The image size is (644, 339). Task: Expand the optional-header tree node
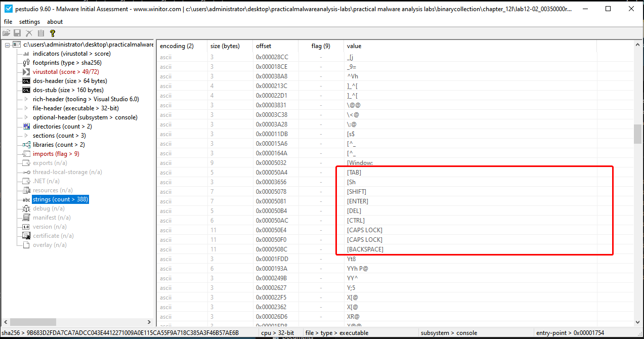click(27, 117)
